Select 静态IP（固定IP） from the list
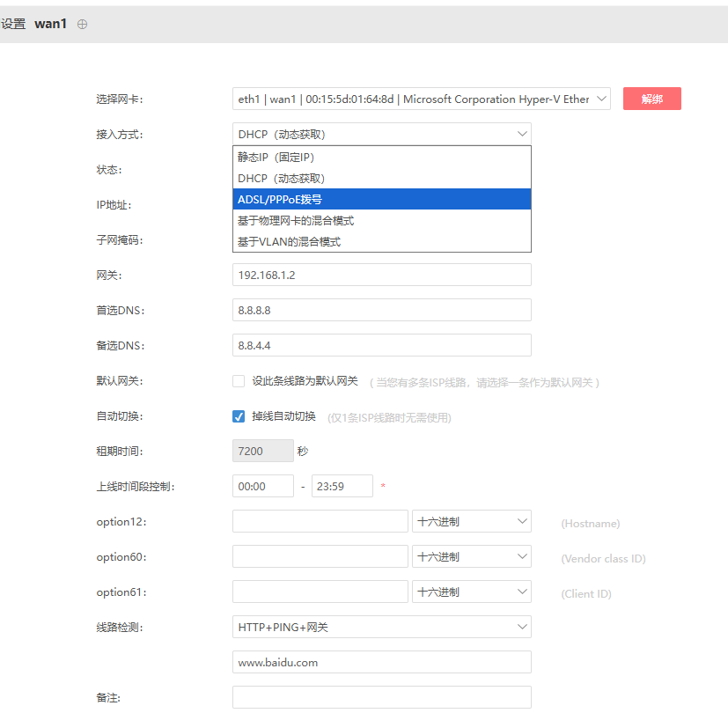 coord(382,158)
